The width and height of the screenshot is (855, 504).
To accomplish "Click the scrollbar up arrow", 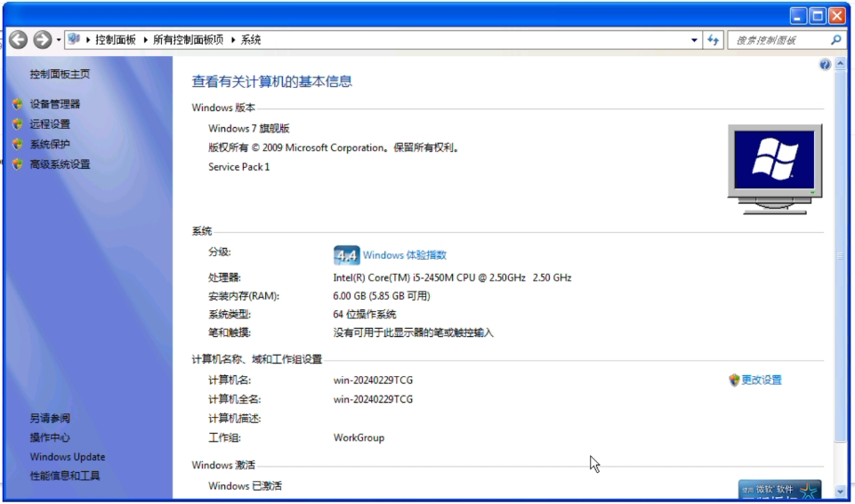I will (840, 64).
